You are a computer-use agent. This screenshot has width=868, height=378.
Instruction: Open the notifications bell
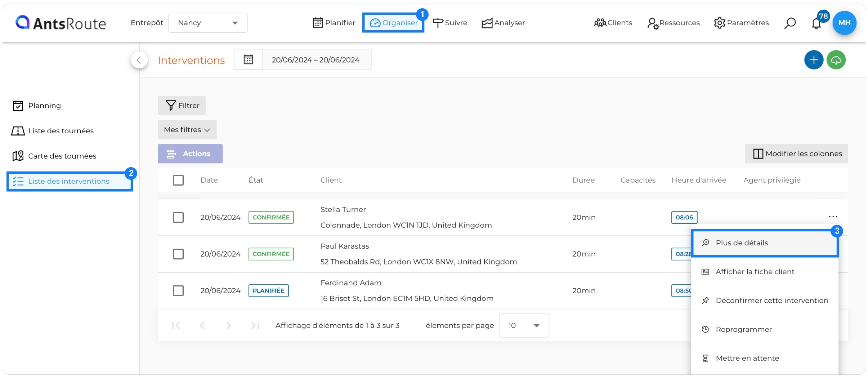[816, 23]
